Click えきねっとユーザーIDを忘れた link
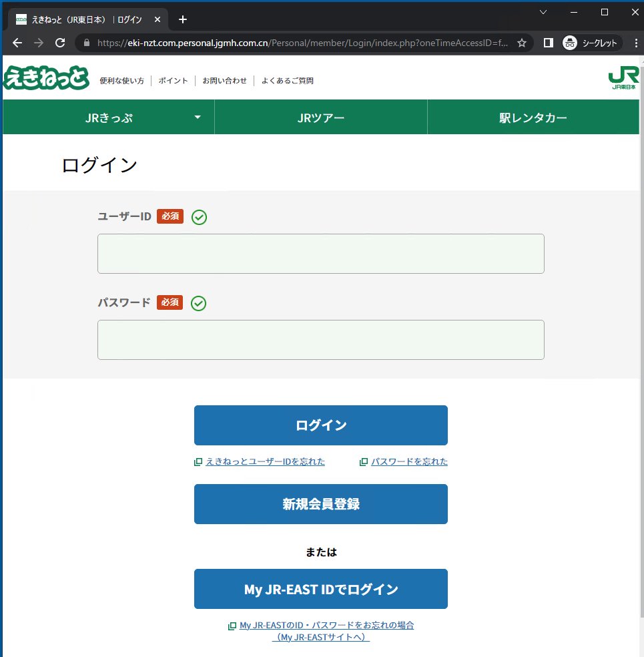 [x=265, y=462]
